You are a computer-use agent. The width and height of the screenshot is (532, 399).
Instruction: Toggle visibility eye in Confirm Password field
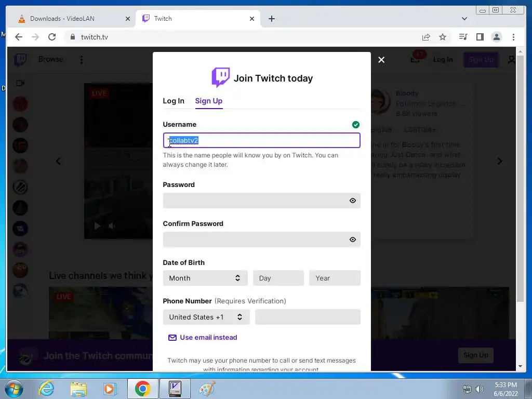pyautogui.click(x=353, y=240)
